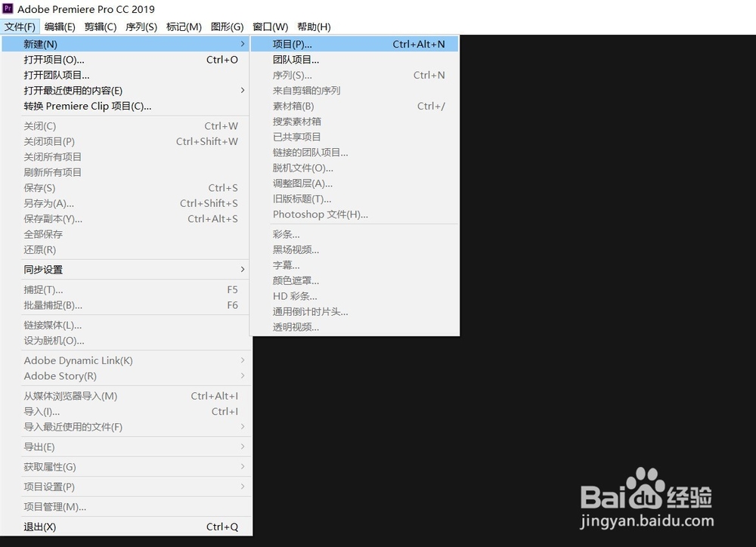Select Photoshop 文件(H)... entry
756x547 pixels.
pos(355,214)
